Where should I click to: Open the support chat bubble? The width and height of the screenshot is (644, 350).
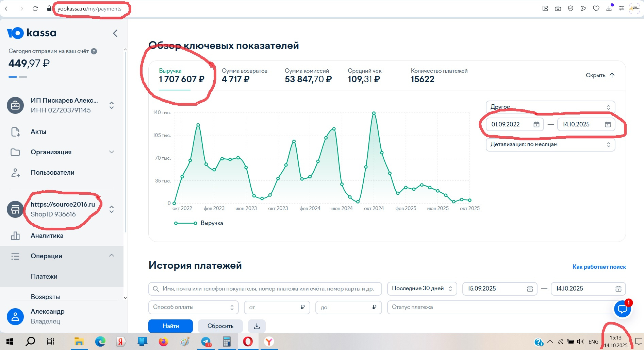(623, 309)
